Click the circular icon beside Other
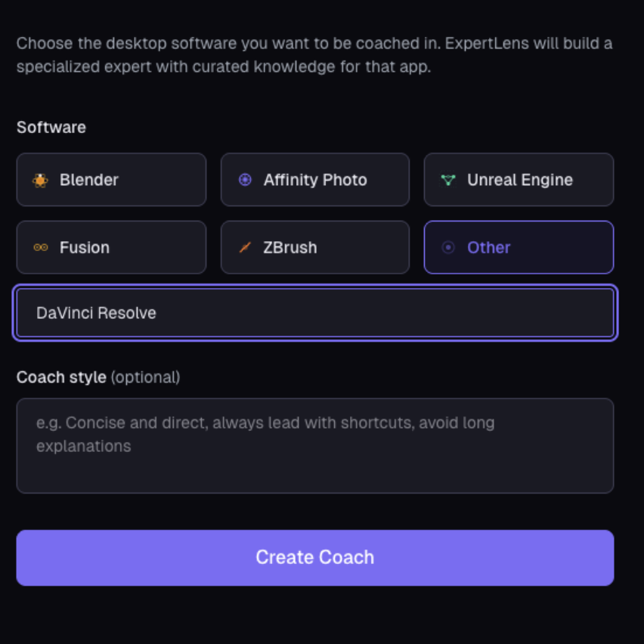Viewport: 644px width, 644px height. (x=448, y=247)
